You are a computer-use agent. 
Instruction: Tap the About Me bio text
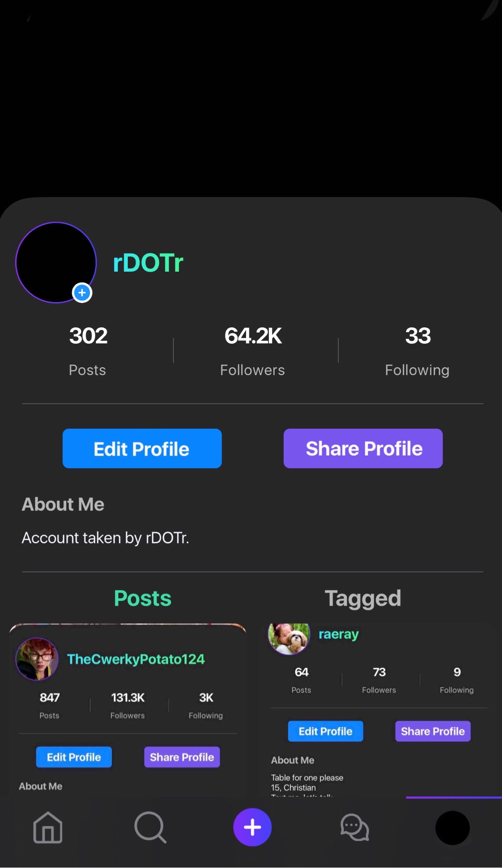(x=105, y=538)
